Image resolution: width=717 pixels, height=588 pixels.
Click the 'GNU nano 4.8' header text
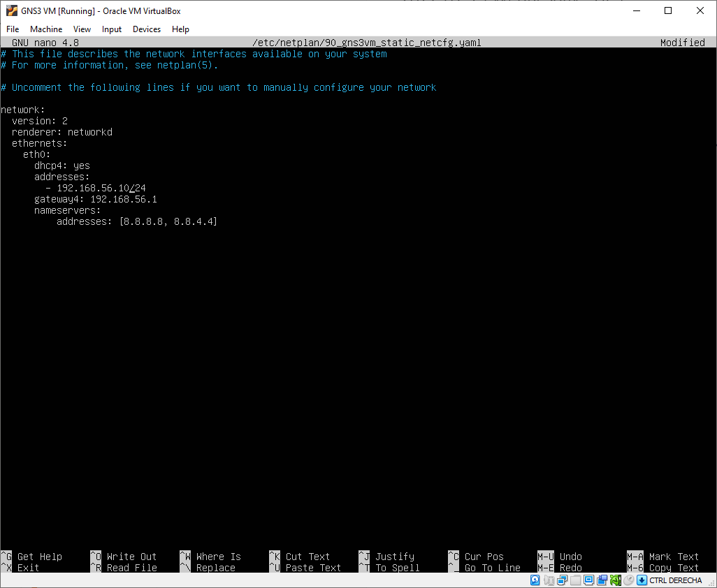[x=45, y=43]
